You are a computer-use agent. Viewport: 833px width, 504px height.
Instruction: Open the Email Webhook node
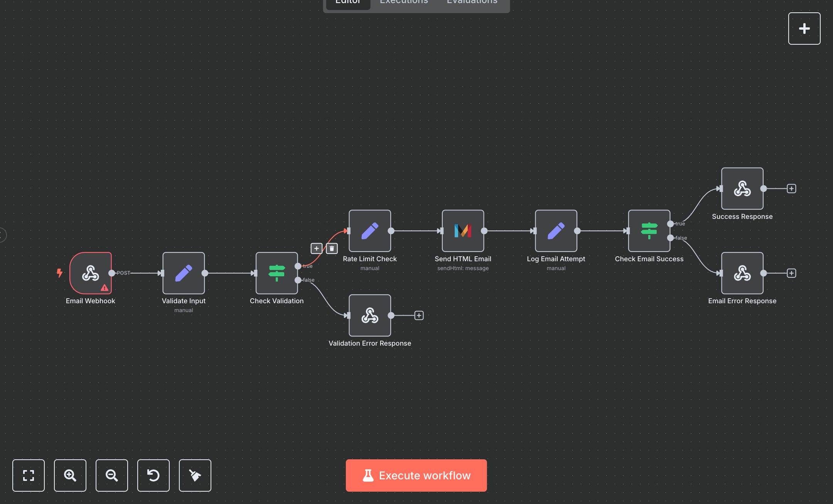[90, 273]
